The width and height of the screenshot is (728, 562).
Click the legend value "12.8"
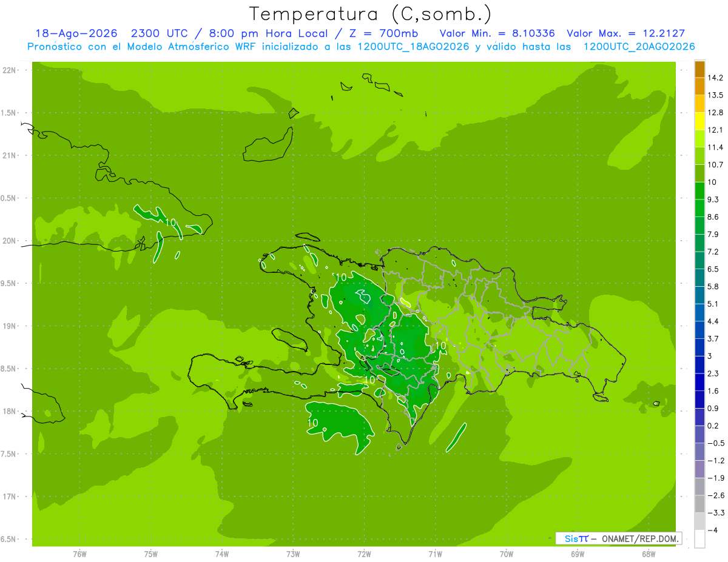pyautogui.click(x=715, y=113)
